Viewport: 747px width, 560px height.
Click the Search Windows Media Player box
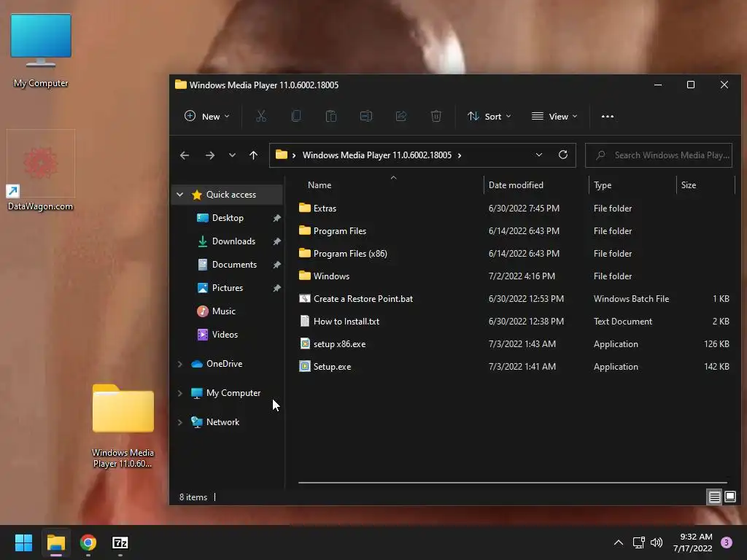[659, 155]
